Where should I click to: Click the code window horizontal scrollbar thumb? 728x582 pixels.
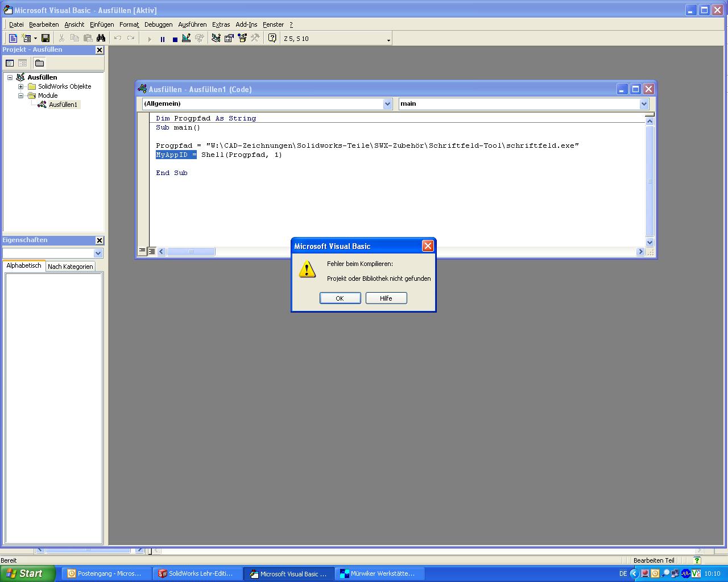(191, 252)
